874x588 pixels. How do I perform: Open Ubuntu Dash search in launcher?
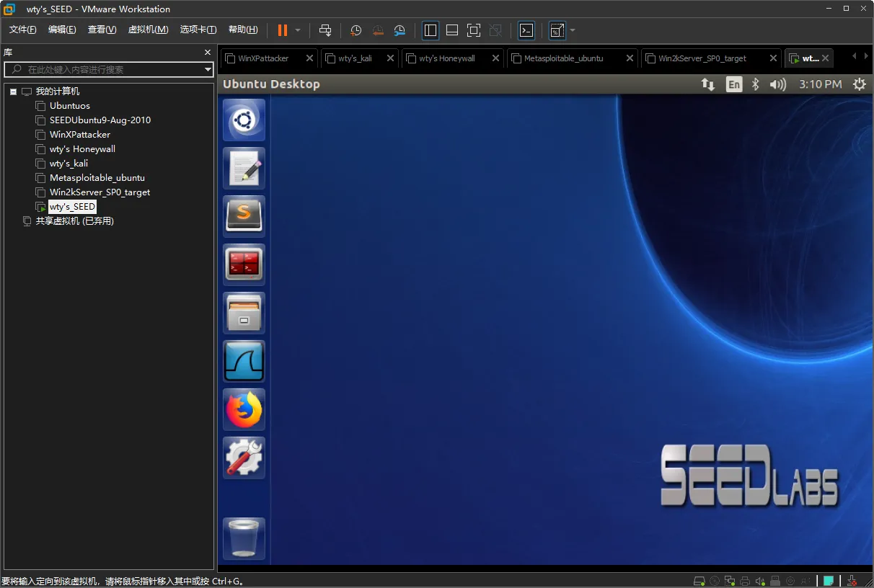[x=244, y=120]
